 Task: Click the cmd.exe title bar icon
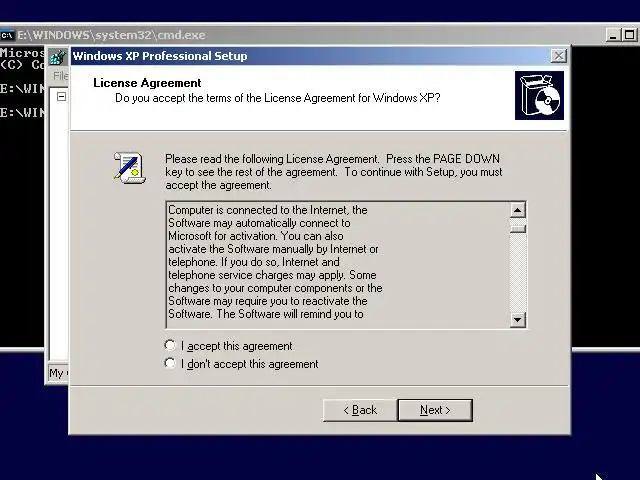(7, 35)
